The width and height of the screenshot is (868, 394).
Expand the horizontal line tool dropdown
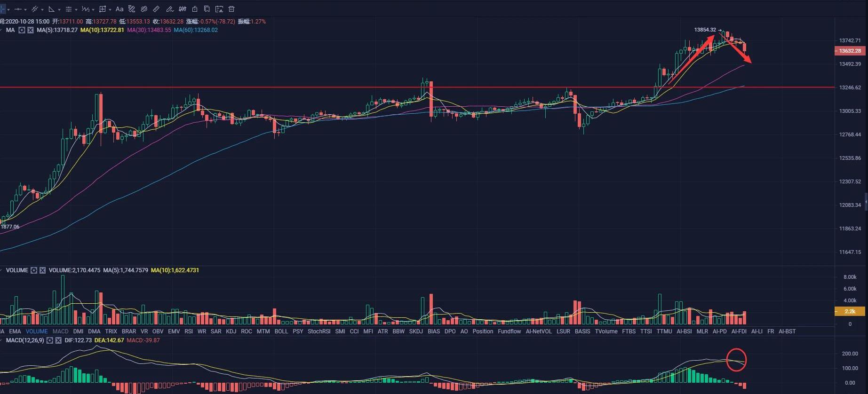(25, 9)
